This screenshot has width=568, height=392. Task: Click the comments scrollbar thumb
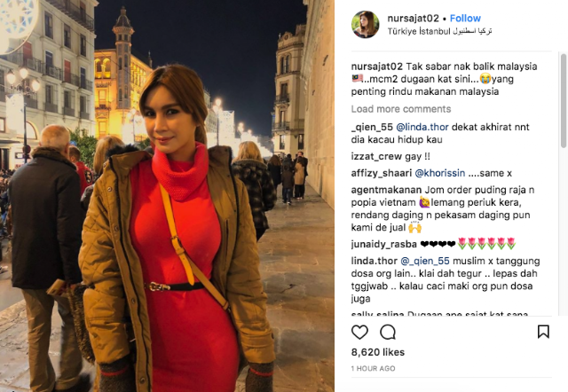pyautogui.click(x=564, y=100)
